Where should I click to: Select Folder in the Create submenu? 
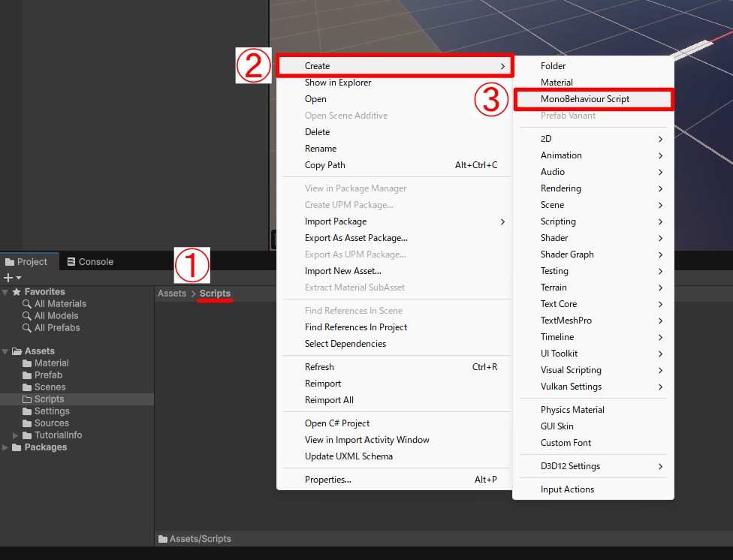[x=554, y=66]
